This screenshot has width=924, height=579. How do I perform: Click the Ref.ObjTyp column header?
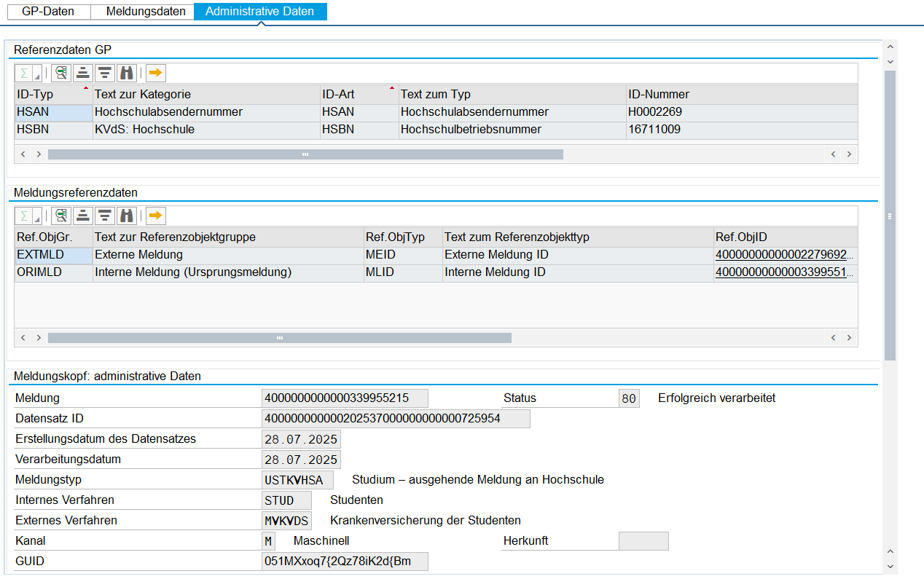tap(403, 237)
